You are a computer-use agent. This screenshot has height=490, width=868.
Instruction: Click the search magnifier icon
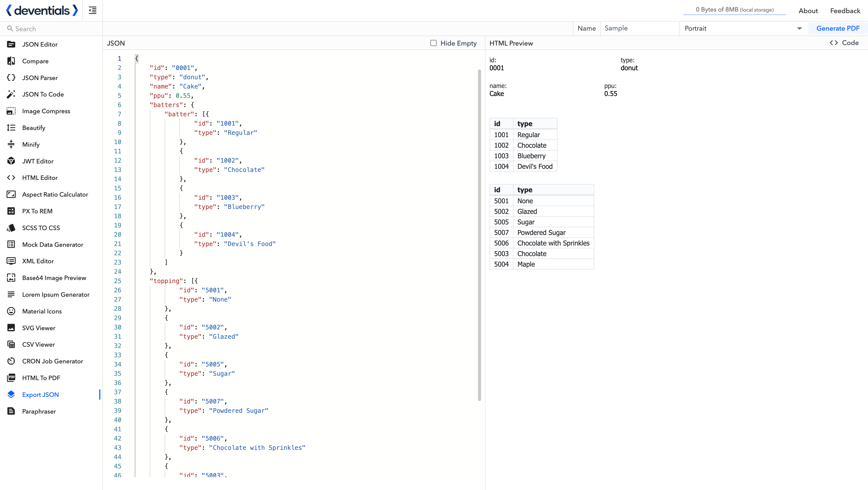[10, 29]
